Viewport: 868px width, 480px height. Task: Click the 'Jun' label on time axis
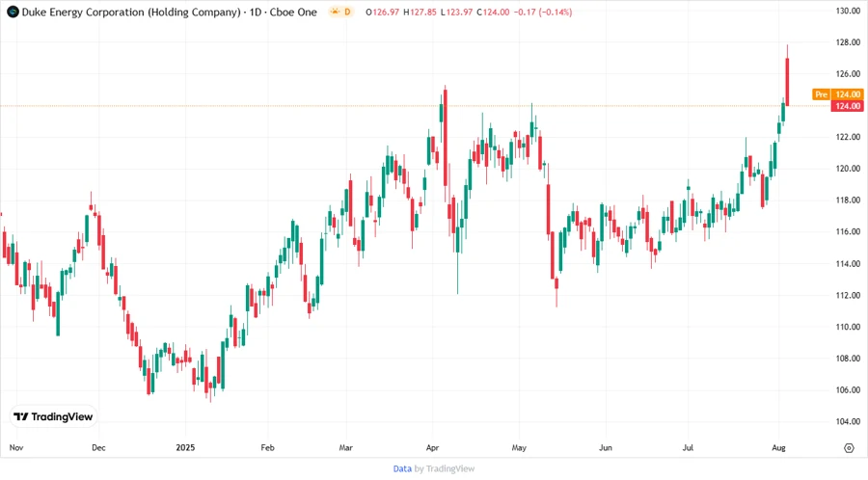[606, 447]
